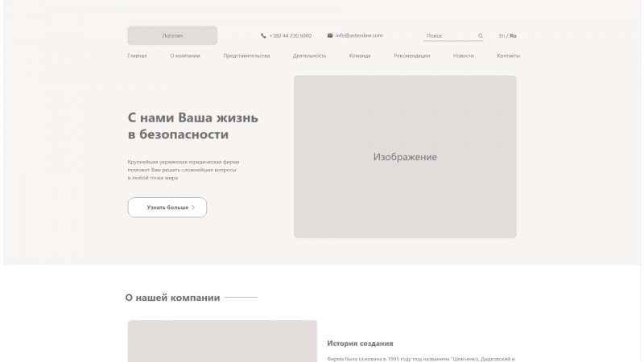
Task: Open the Контакты menu item
Action: pyautogui.click(x=509, y=56)
